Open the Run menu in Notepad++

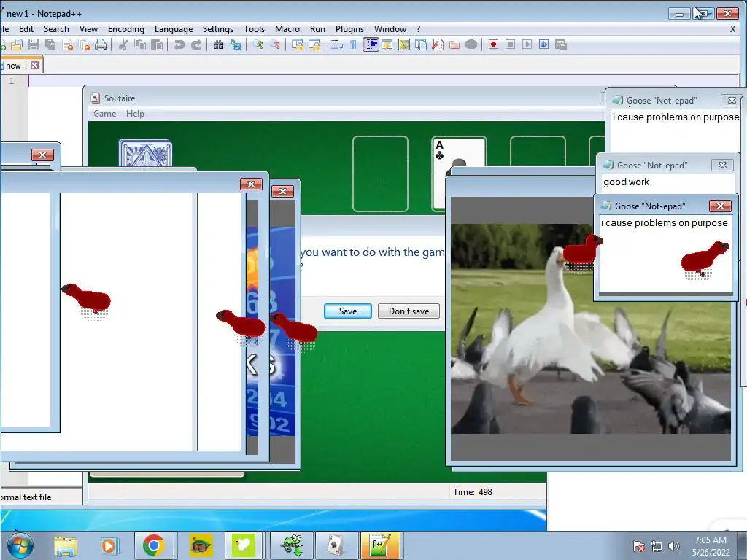click(x=317, y=29)
